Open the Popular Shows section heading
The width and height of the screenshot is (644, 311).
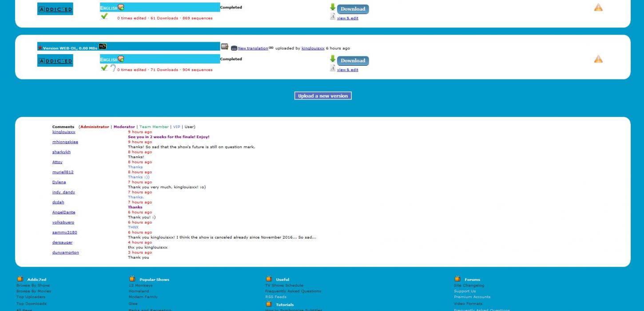154,279
